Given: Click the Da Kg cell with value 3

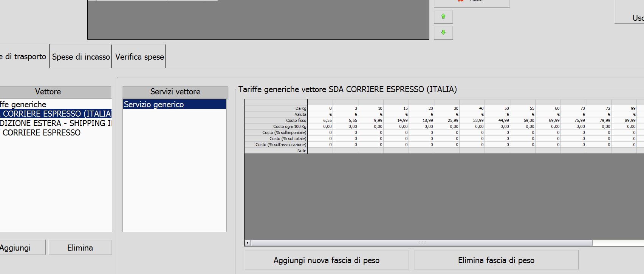Looking at the screenshot, I should click(345, 108).
